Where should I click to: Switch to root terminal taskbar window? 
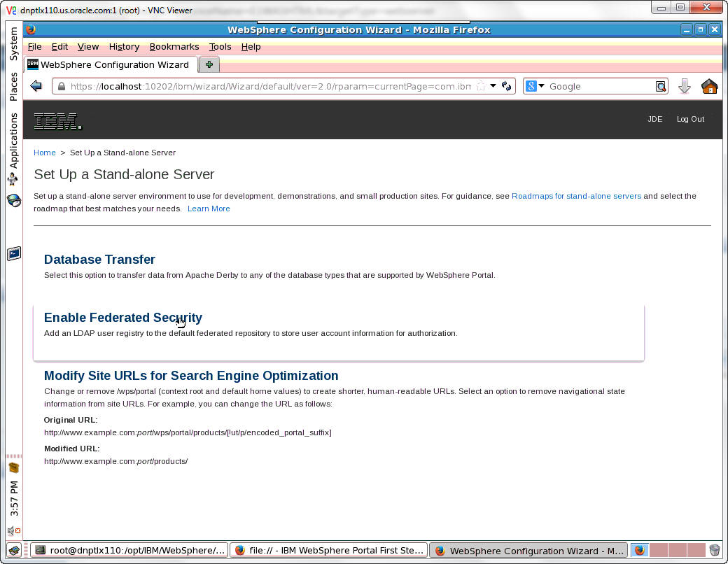coord(129,551)
